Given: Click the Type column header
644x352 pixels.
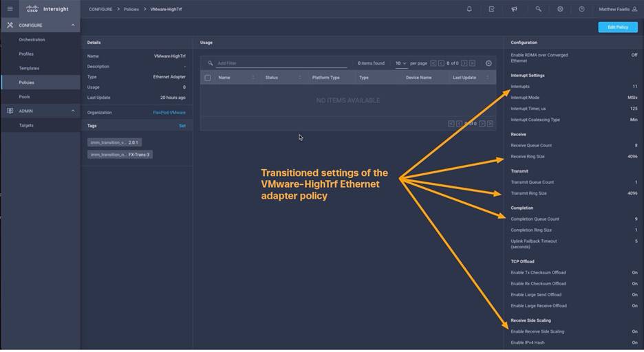Looking at the screenshot, I should pos(364,78).
